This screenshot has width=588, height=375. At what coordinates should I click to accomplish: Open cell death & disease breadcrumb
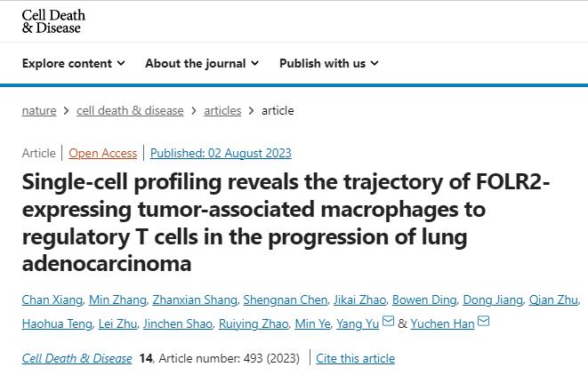tap(130, 110)
